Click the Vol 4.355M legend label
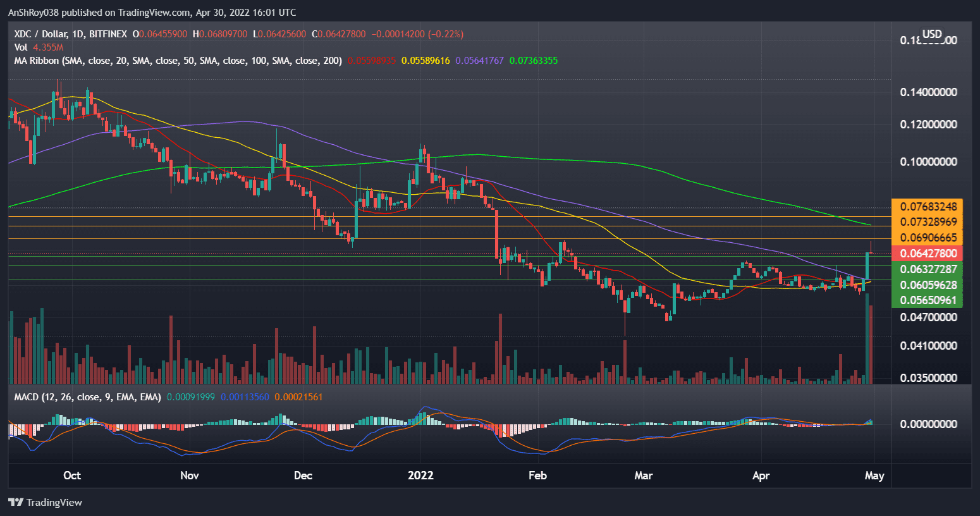This screenshot has height=516, width=980. 39,47
